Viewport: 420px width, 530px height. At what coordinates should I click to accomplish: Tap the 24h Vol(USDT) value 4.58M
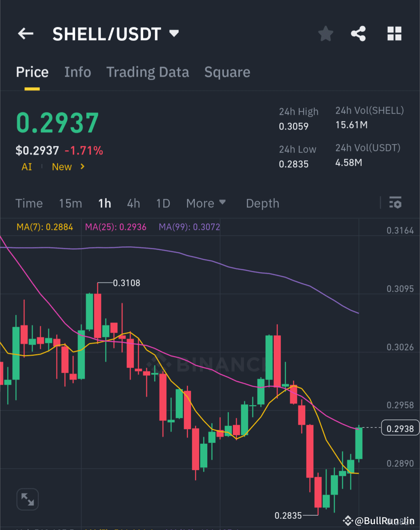pos(349,163)
